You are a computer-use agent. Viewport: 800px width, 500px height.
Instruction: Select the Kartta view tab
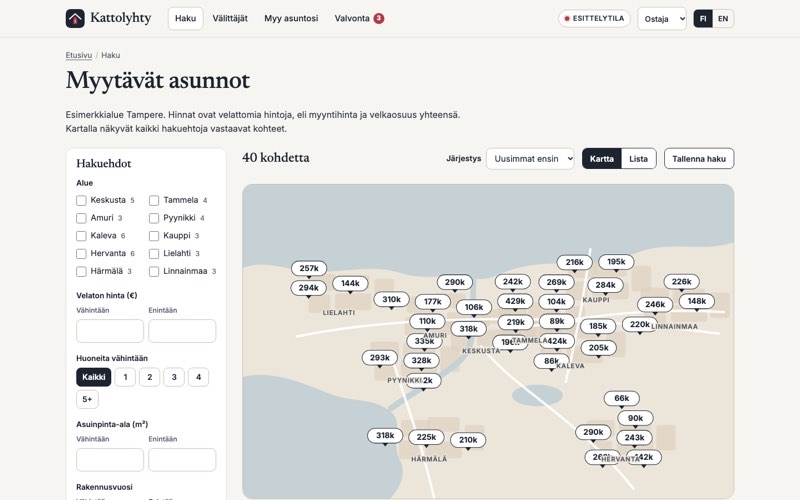(x=602, y=159)
